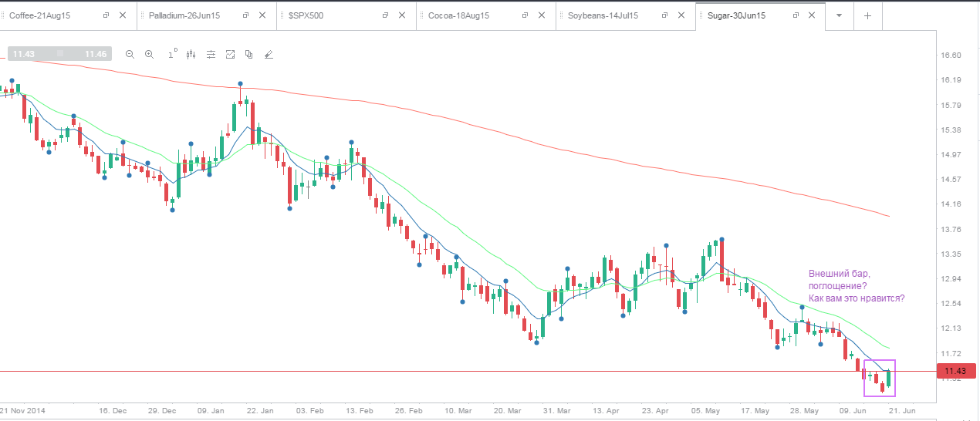Change the 1D timeframe setting
The width and height of the screenshot is (980, 421).
point(172,54)
